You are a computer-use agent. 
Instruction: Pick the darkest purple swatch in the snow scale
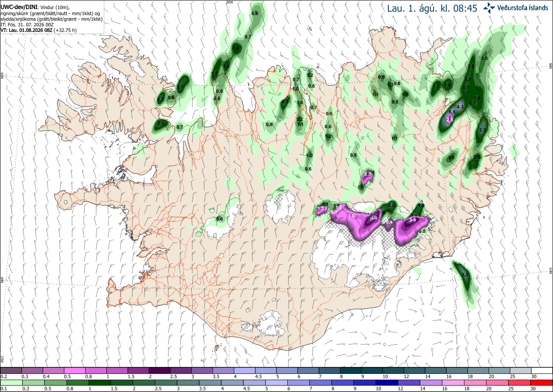(x=159, y=370)
